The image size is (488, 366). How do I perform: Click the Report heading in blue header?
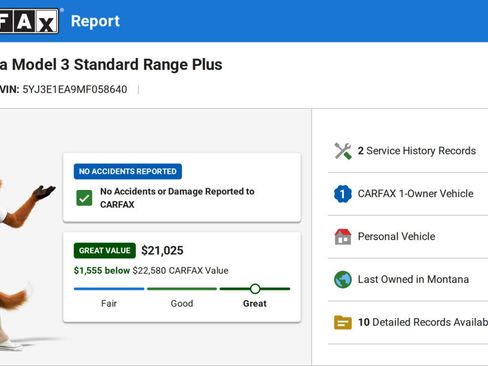[x=95, y=21]
